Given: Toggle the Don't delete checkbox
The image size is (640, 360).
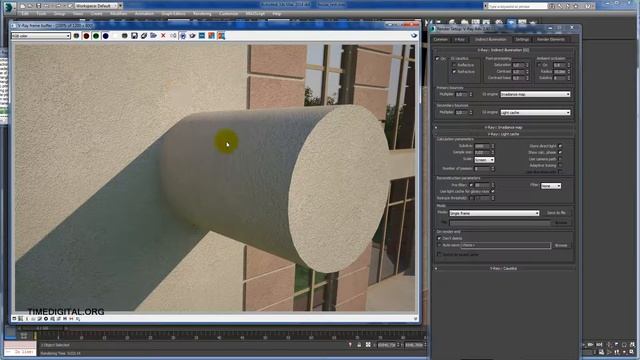Looking at the screenshot, I should pyautogui.click(x=439, y=238).
